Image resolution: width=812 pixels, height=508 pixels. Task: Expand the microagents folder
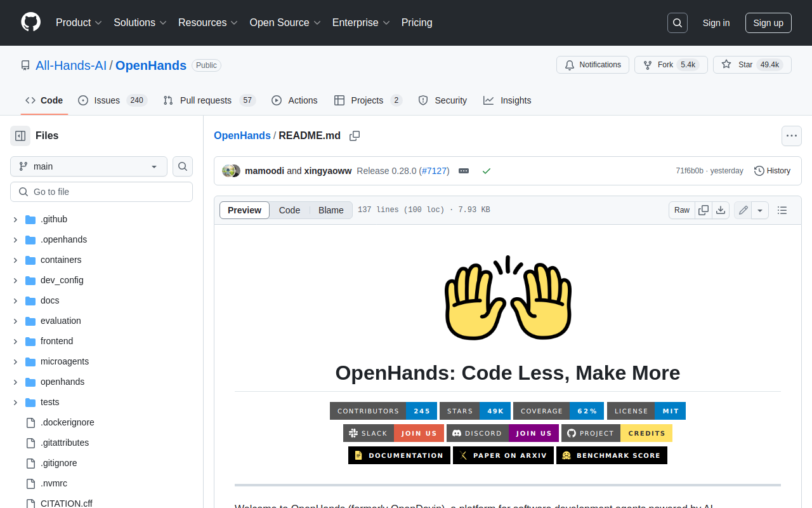15,361
